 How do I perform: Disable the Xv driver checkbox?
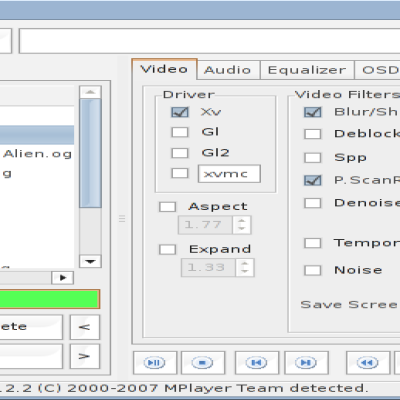pos(180,112)
